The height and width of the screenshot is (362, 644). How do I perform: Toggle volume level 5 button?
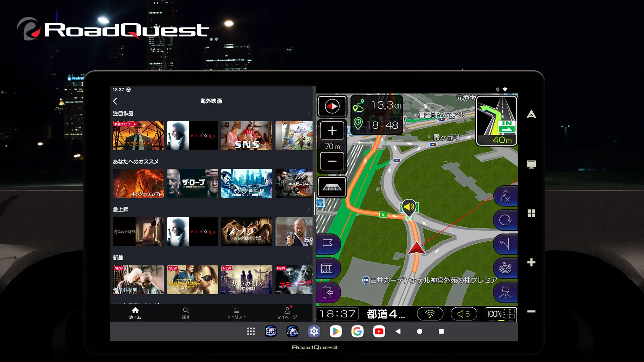(x=464, y=314)
